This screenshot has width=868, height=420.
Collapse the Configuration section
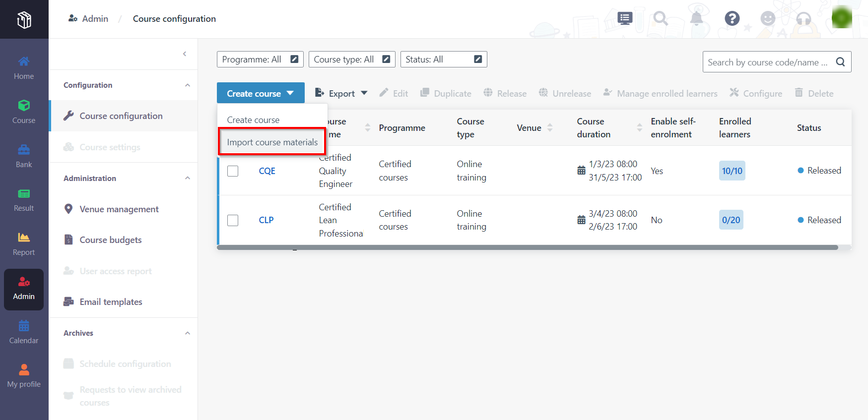coord(188,85)
